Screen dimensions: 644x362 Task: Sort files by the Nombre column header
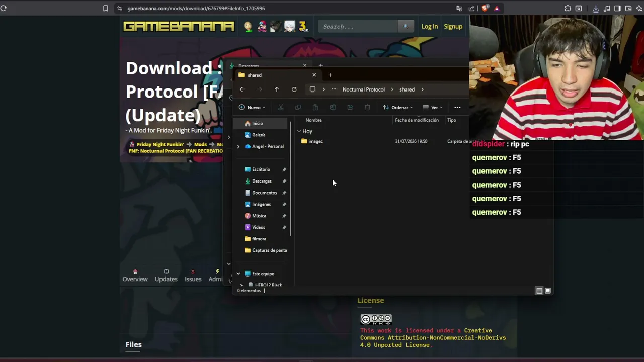[313, 120]
